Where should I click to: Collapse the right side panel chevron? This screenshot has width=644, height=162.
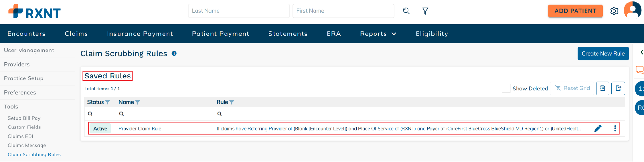641,52
